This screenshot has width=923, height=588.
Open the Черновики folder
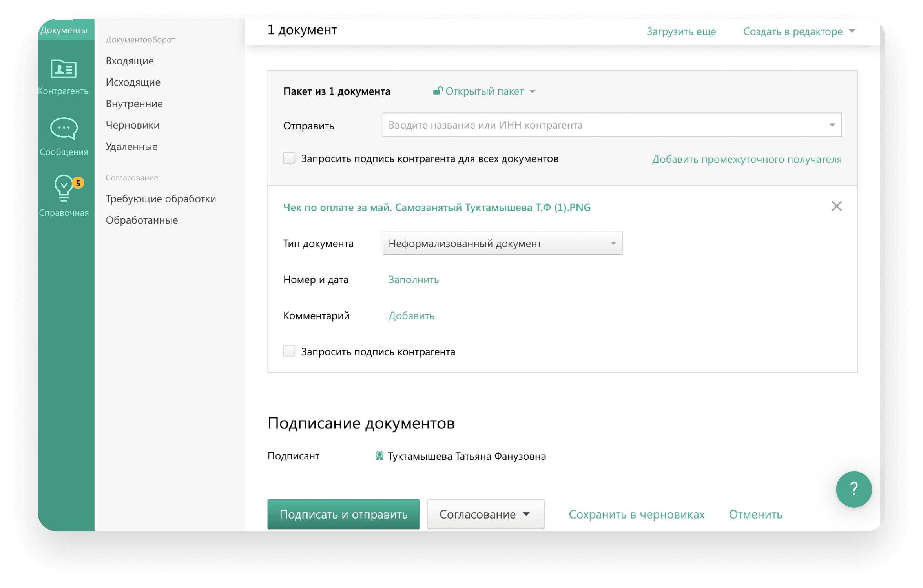click(x=133, y=125)
